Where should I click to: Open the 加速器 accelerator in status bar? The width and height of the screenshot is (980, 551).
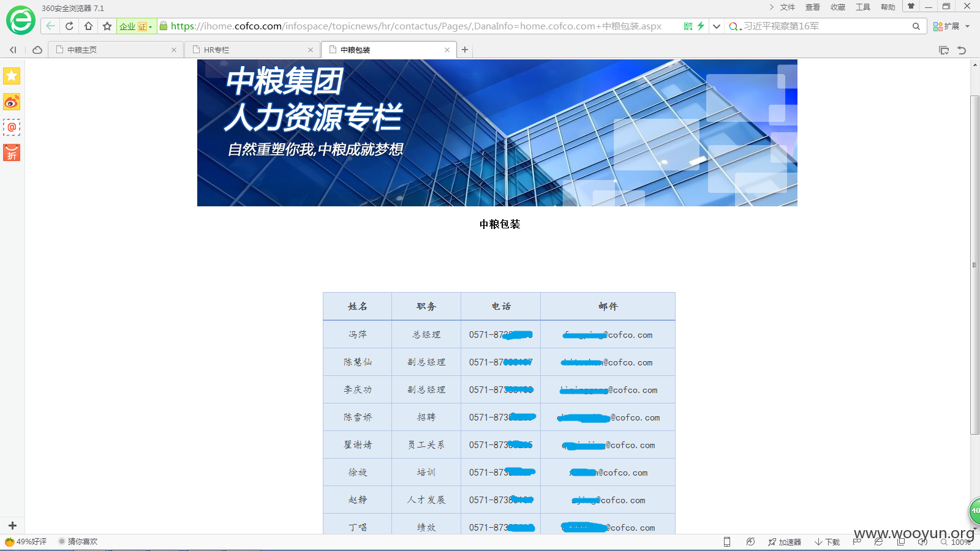click(x=785, y=542)
